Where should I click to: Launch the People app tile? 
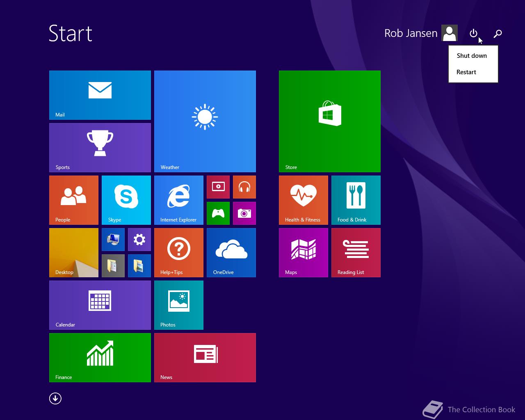pyautogui.click(x=74, y=200)
